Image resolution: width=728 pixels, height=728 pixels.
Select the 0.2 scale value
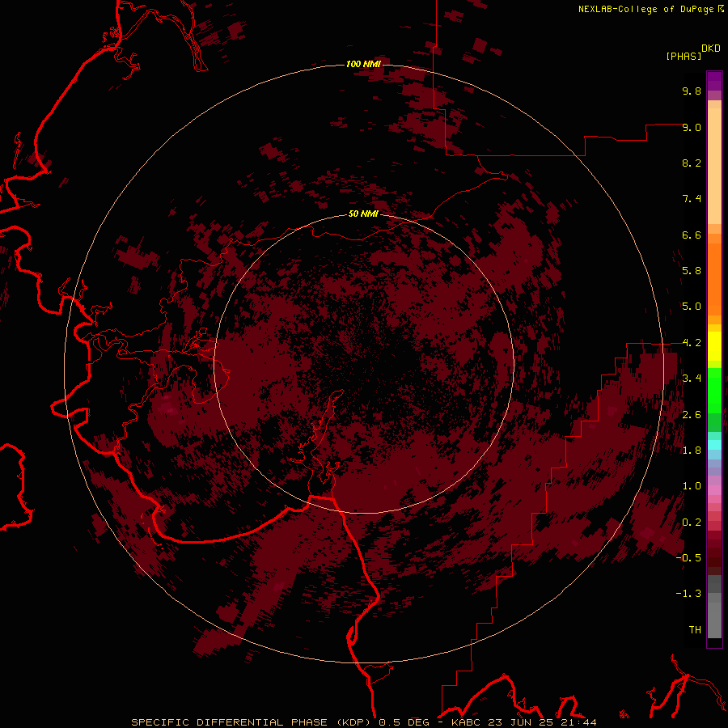[x=692, y=523]
